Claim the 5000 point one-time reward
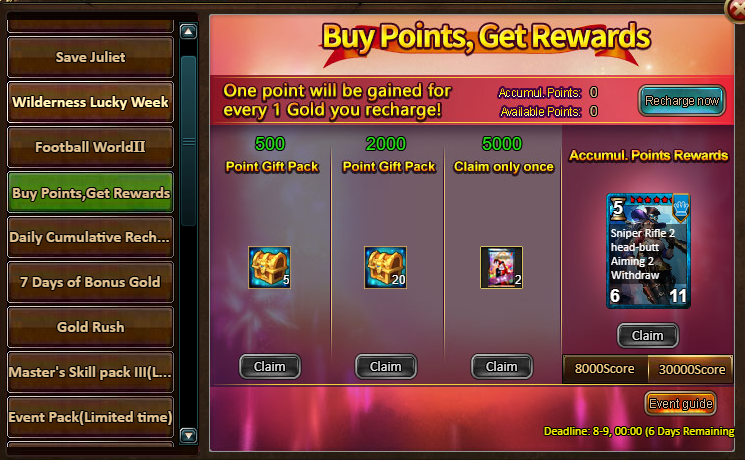The height and width of the screenshot is (460, 745). 501,366
